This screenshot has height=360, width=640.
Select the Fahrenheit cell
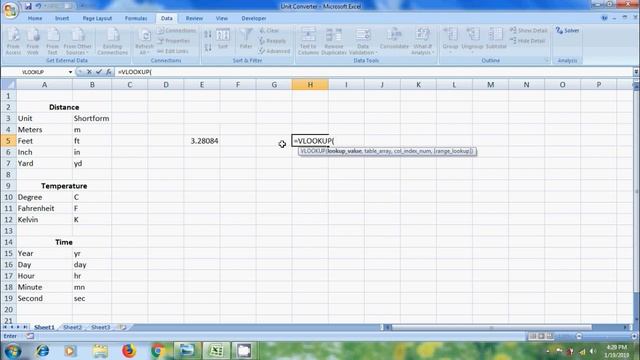[x=44, y=208]
